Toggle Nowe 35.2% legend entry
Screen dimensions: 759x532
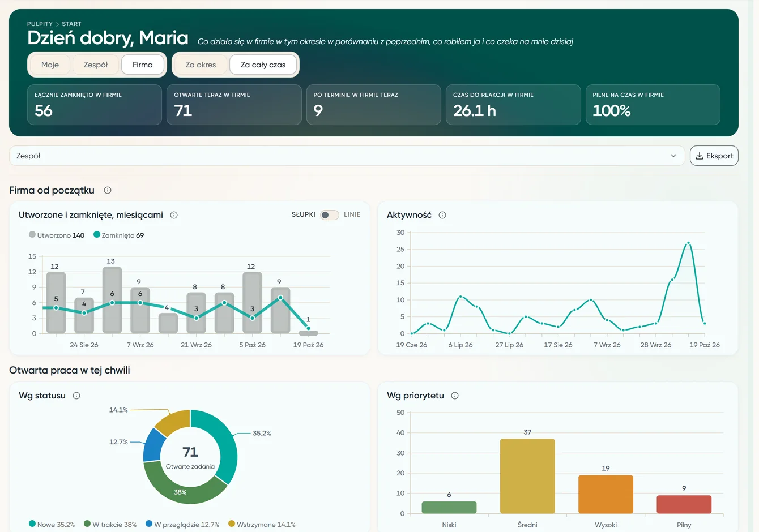point(52,524)
